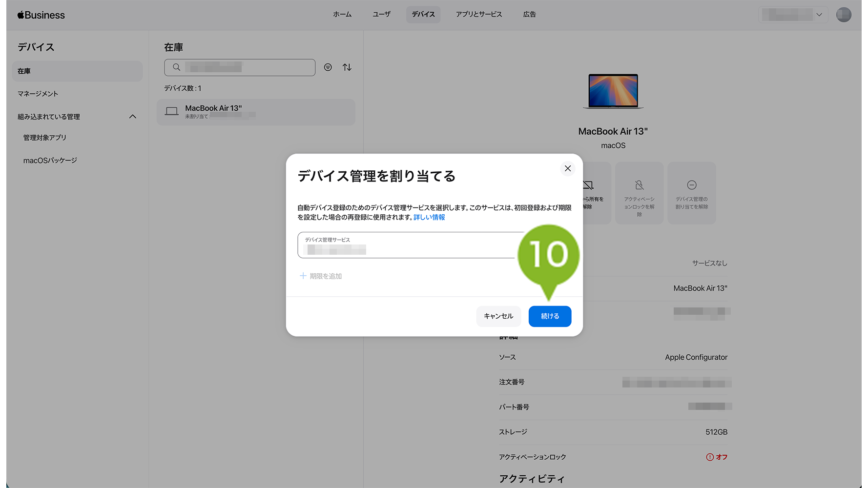Click the sort arrows icon
The image size is (868, 488).
click(347, 67)
